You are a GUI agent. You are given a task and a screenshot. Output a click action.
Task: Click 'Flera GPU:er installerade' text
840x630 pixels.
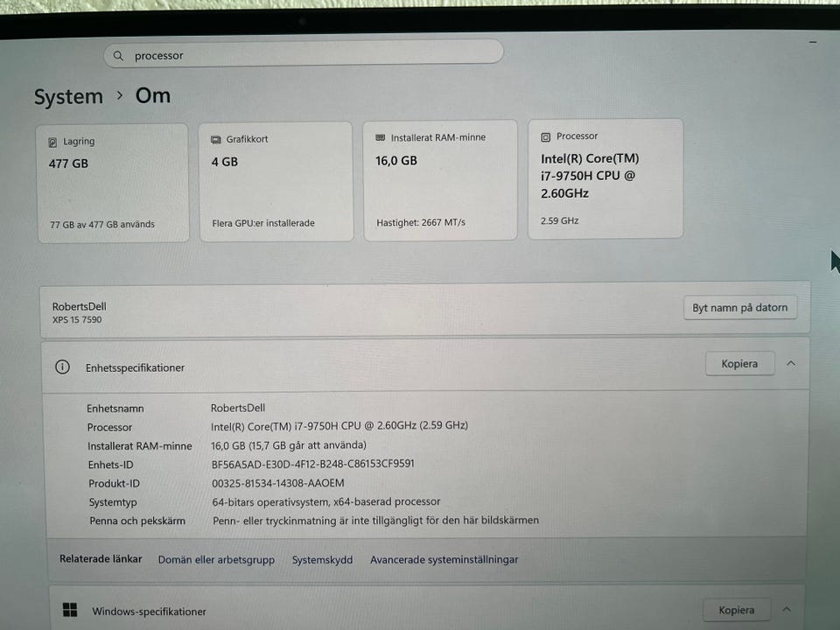[263, 223]
